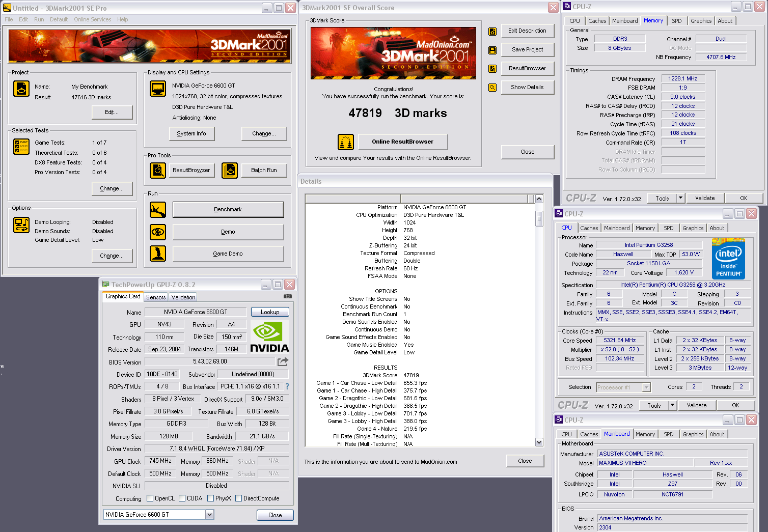Screen dimensions: 768x532
Task: Click Validate in the top CPU-Z window
Action: coord(705,198)
